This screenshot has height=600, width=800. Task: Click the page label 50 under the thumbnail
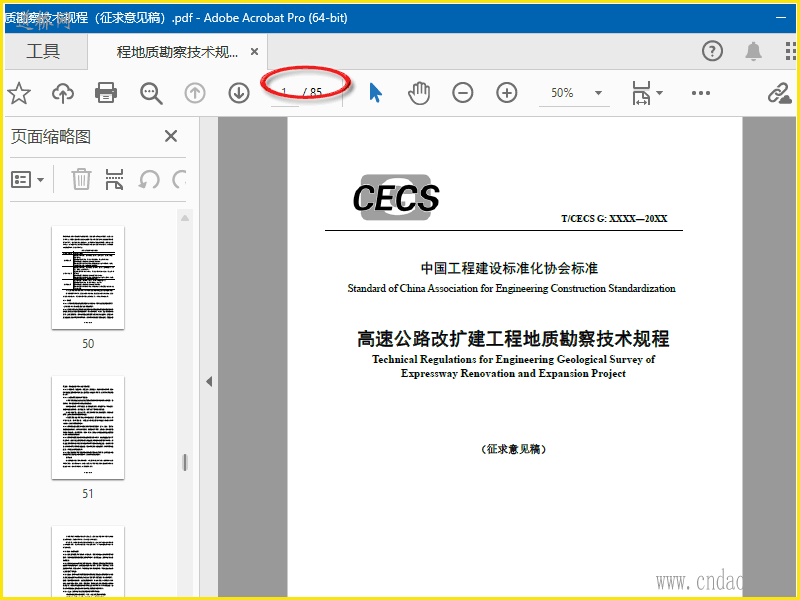tap(88, 344)
